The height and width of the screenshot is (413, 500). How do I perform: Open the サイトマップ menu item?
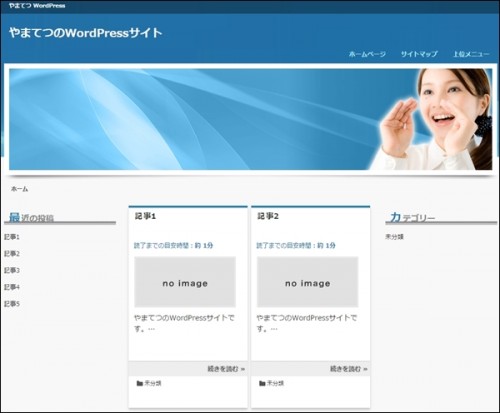click(x=419, y=54)
